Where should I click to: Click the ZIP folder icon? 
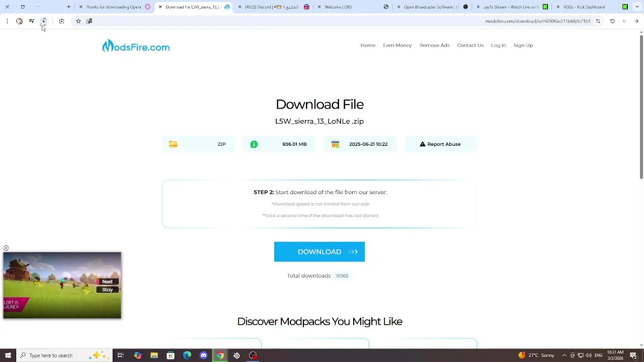click(173, 144)
